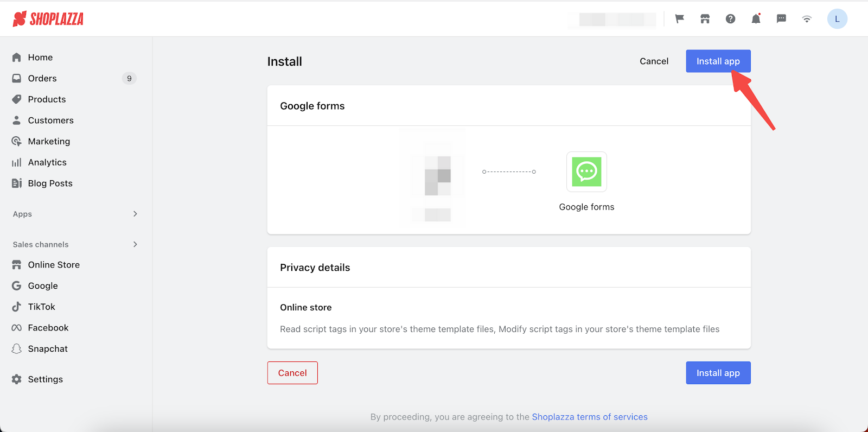Open Google sales channel label
The image size is (868, 432).
pyautogui.click(x=43, y=286)
